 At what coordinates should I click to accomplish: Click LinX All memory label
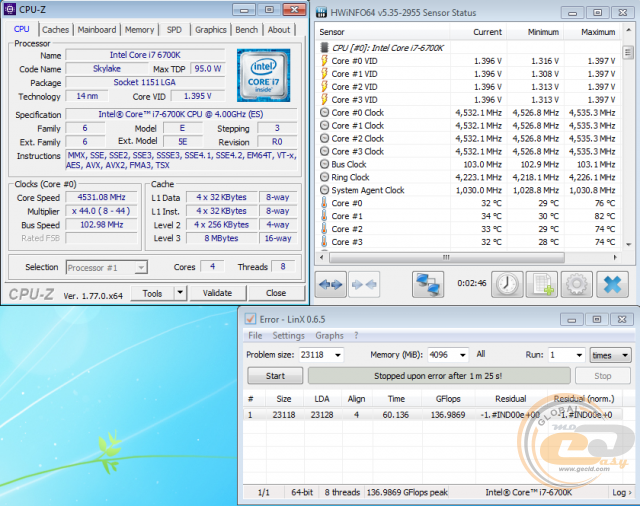(481, 354)
